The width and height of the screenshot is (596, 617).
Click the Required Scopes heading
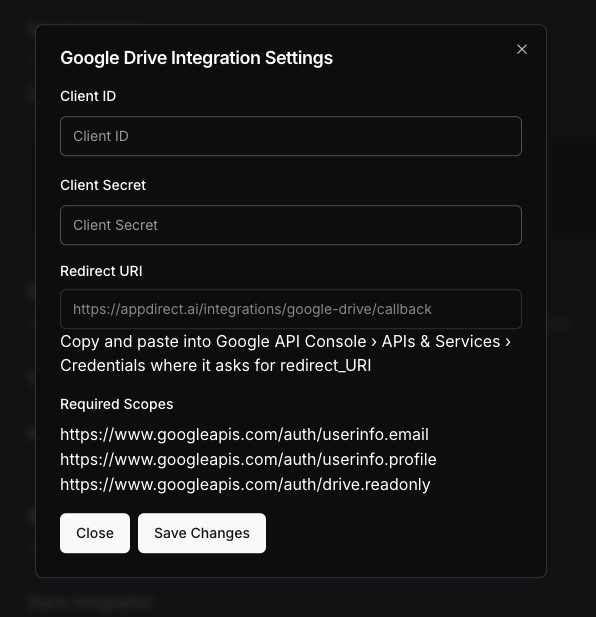(116, 404)
